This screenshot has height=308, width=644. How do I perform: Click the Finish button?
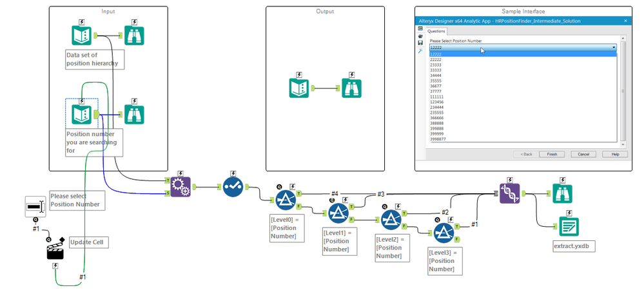552,155
